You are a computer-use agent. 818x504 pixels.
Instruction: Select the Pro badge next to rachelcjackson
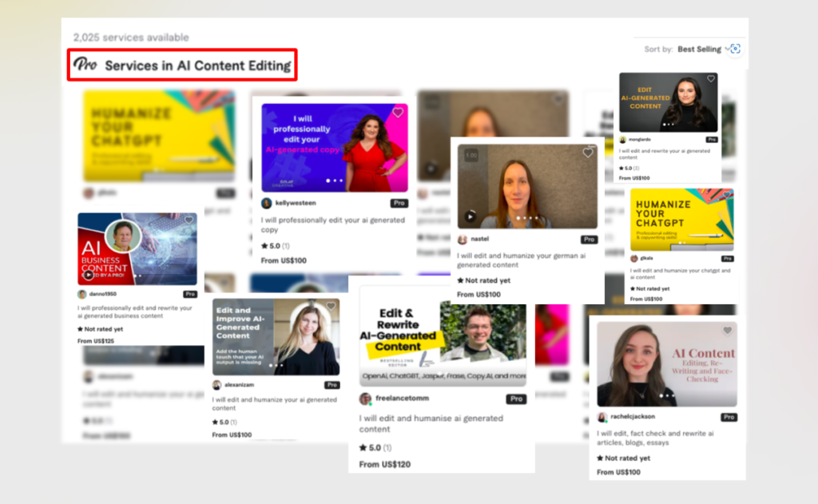tap(729, 418)
